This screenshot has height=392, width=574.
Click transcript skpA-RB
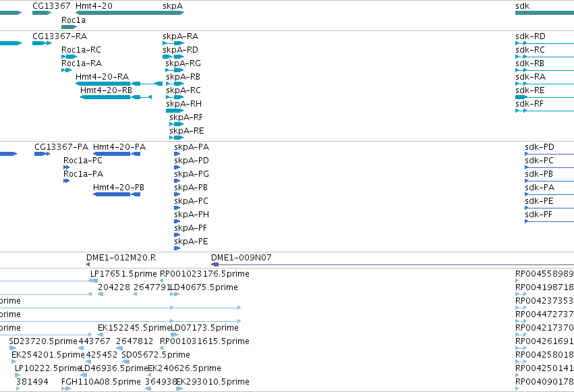183,77
